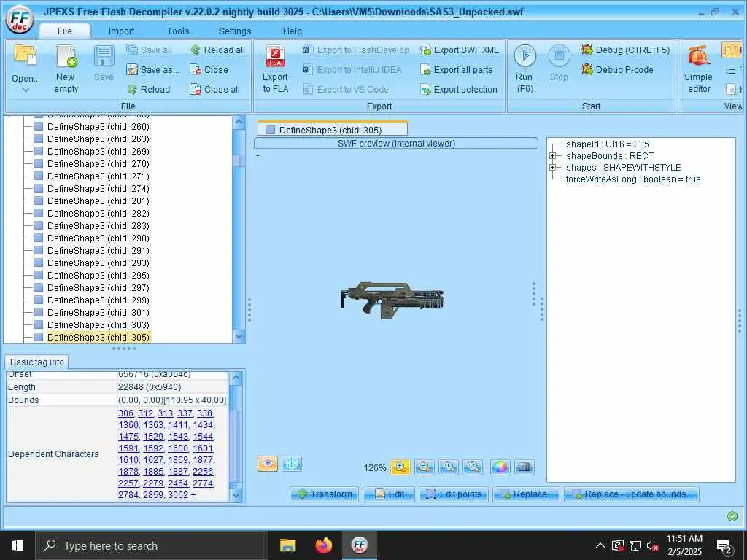Click Replace - update bounds... button
The image size is (747, 560).
(631, 494)
